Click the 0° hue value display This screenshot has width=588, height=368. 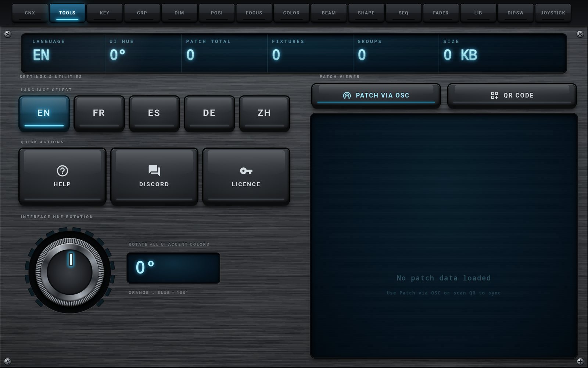coord(173,268)
